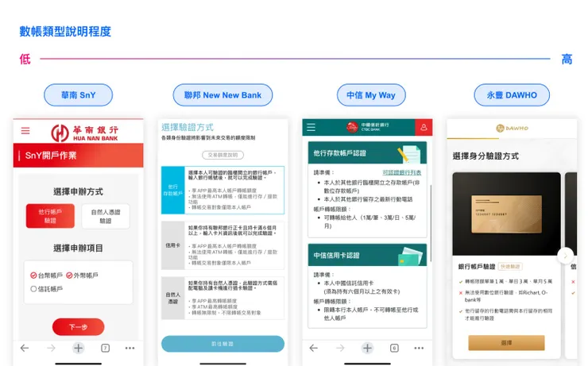Click the Hua Nan Bank logo
The image size is (588, 366).
[x=85, y=133]
